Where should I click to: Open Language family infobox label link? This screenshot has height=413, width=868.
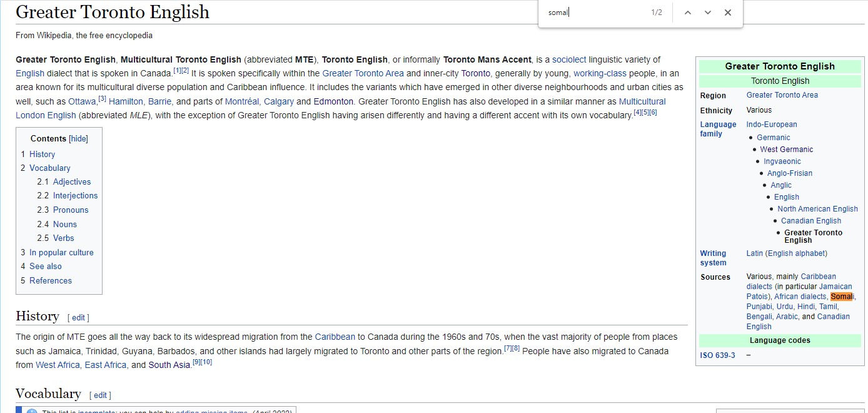point(718,129)
